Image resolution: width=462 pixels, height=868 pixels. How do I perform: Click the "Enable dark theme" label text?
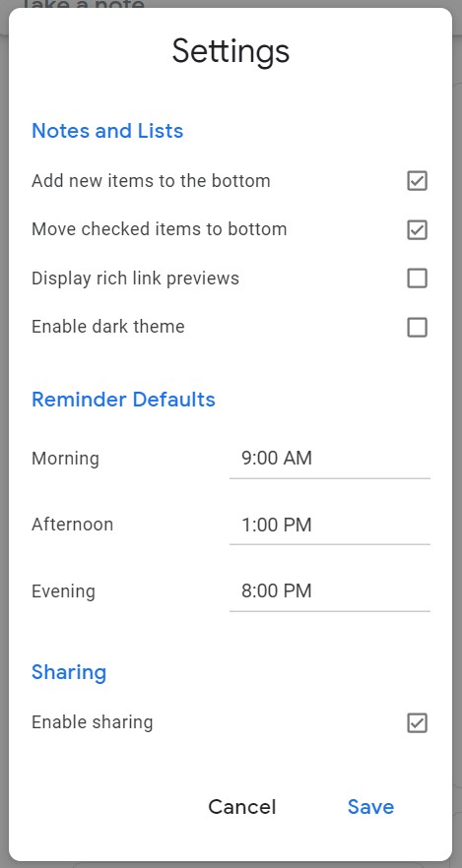pos(108,326)
